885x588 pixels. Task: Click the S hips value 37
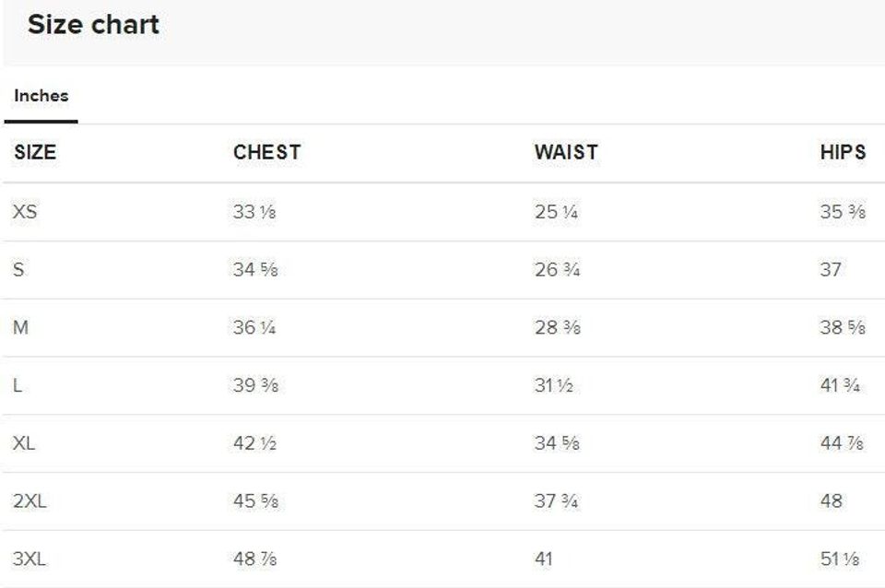tap(831, 270)
